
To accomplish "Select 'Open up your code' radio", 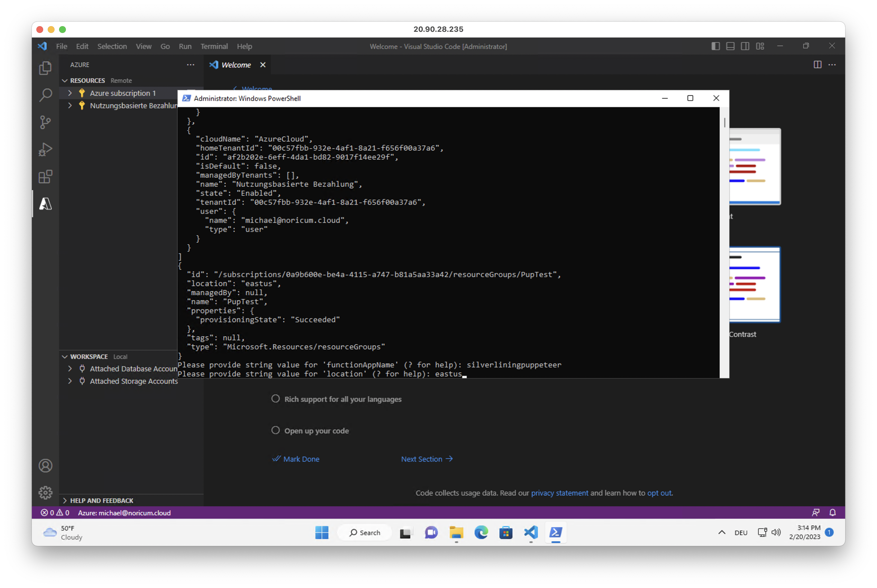I will click(275, 430).
